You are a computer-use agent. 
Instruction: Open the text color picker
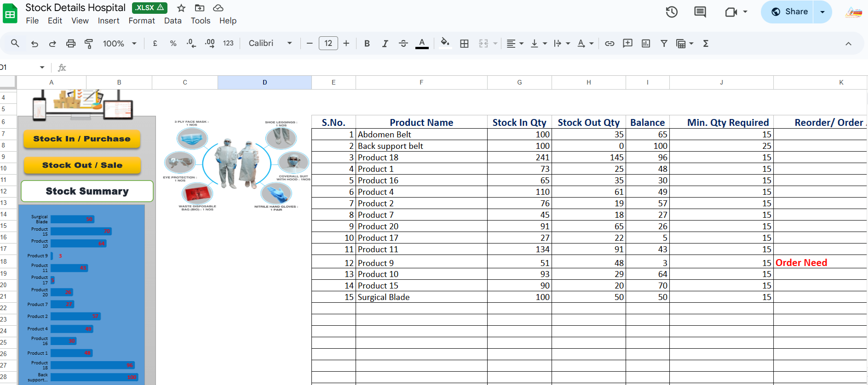click(422, 43)
